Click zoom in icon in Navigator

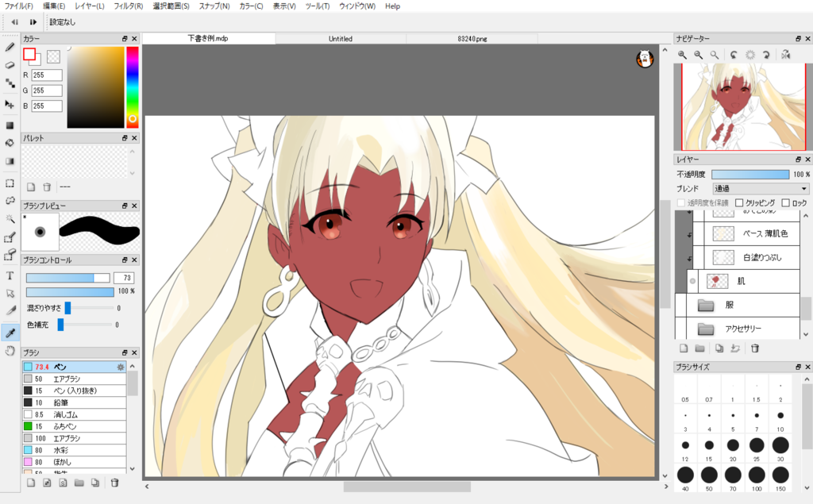pyautogui.click(x=682, y=55)
